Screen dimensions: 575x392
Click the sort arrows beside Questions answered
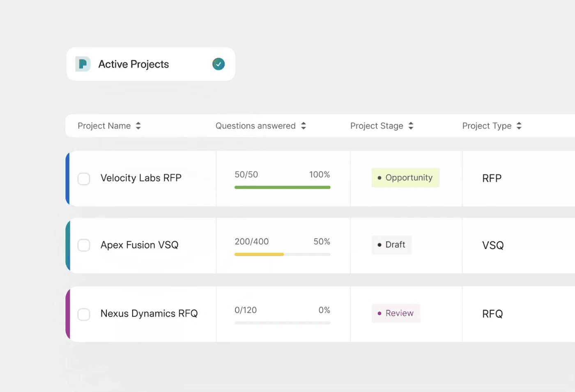click(x=304, y=126)
